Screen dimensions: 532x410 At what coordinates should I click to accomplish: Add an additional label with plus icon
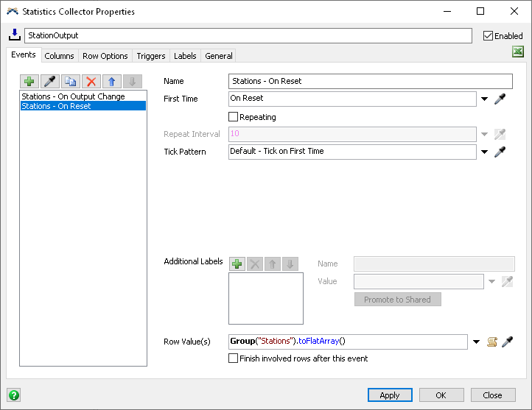pos(237,264)
